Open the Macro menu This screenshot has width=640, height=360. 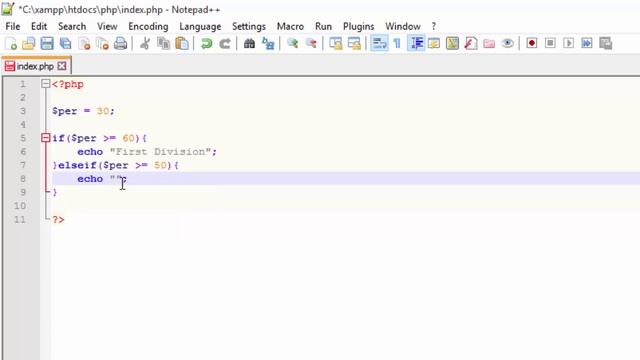(x=290, y=27)
